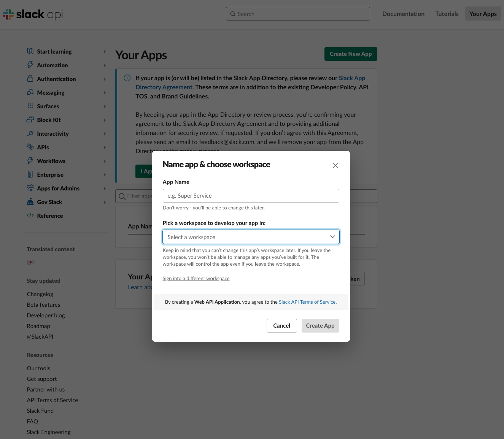Screen dimensions: 504x439
Task: Click the Reference code brackets icon
Action: [30, 216]
